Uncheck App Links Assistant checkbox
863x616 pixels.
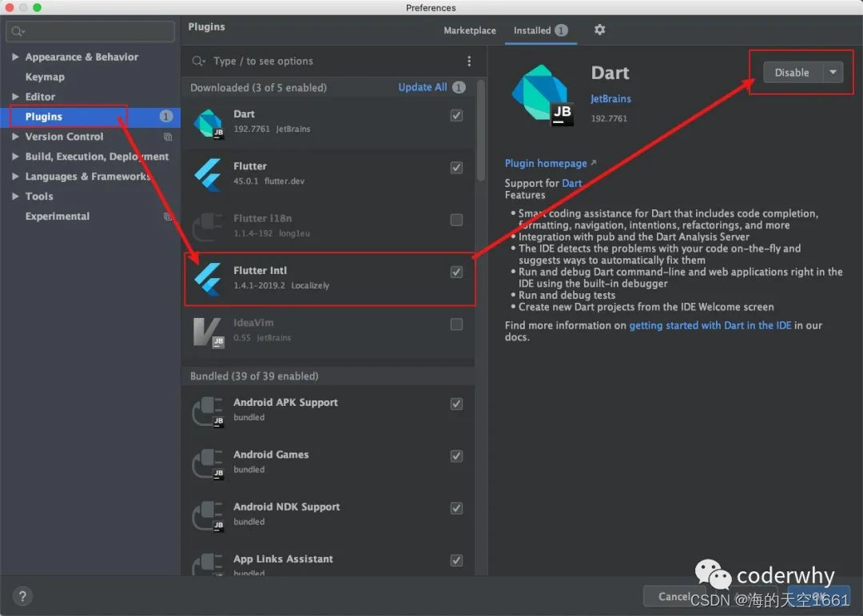click(x=456, y=560)
